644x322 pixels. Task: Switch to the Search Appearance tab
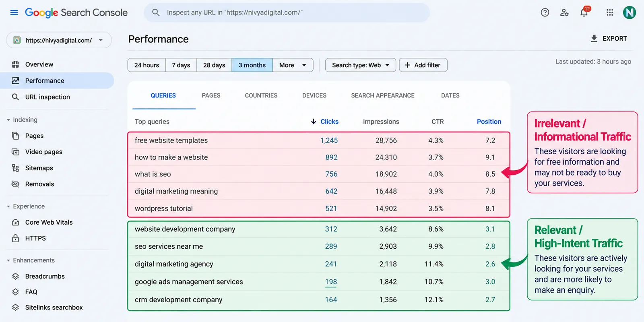coord(383,96)
